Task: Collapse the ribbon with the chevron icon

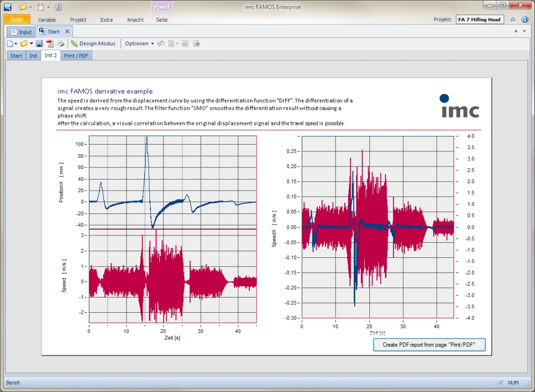Action: pyautogui.click(x=513, y=20)
